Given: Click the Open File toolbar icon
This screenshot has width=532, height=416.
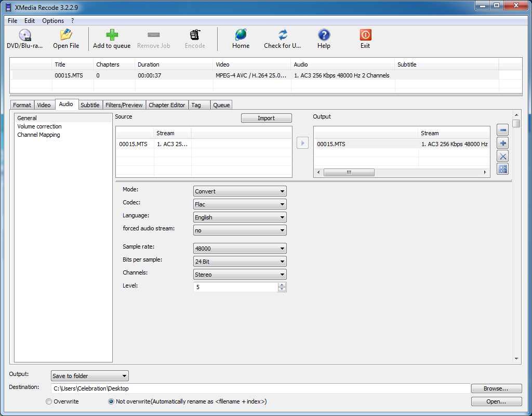Looking at the screenshot, I should (x=66, y=39).
